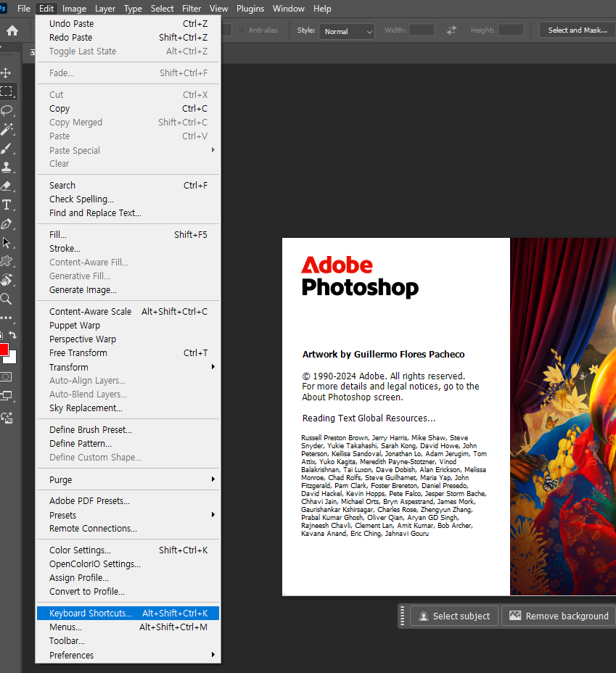
Task: Click the Home icon
Action: click(x=12, y=30)
